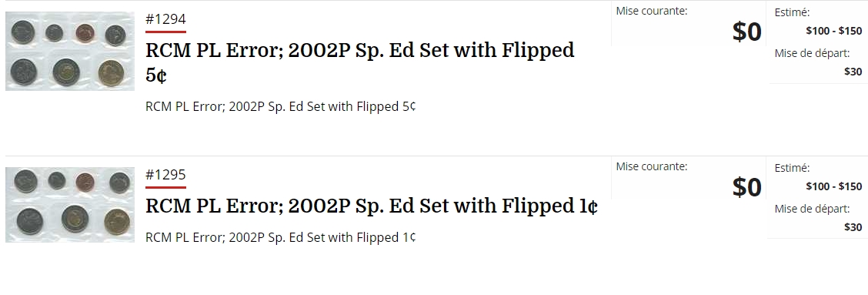Click the $30 starting bid for lot 1295
Screen dimensions: 868x295
coord(853,226)
